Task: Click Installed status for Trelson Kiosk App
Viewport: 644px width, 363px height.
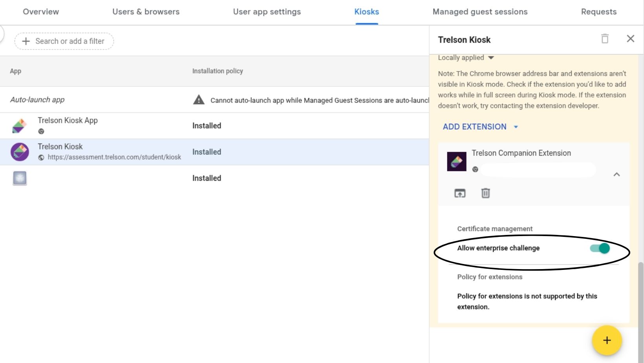Action: [x=207, y=126]
